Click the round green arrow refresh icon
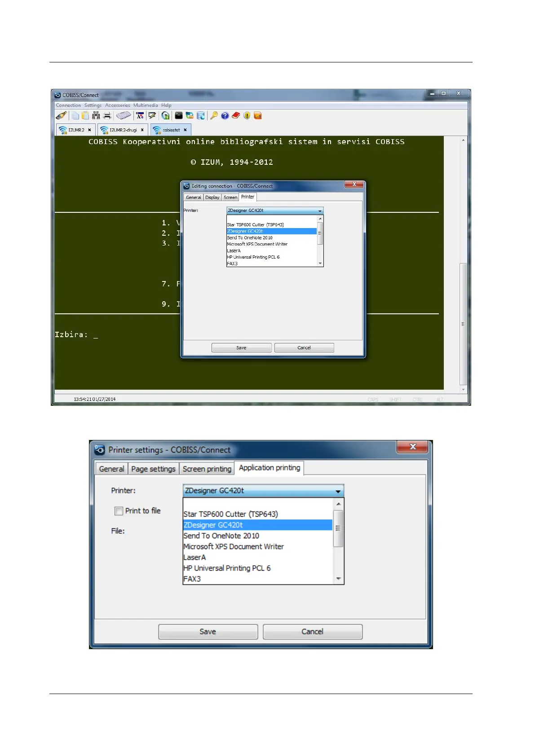 (166, 116)
